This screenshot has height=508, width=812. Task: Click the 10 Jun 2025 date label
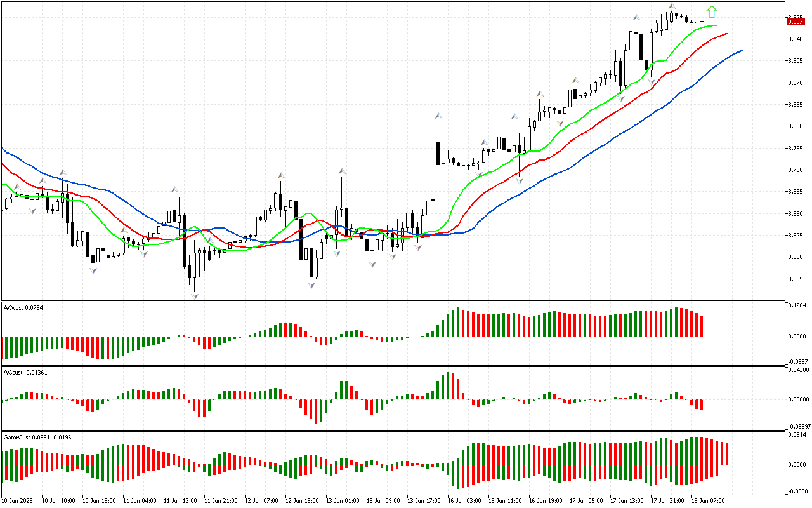click(x=18, y=501)
